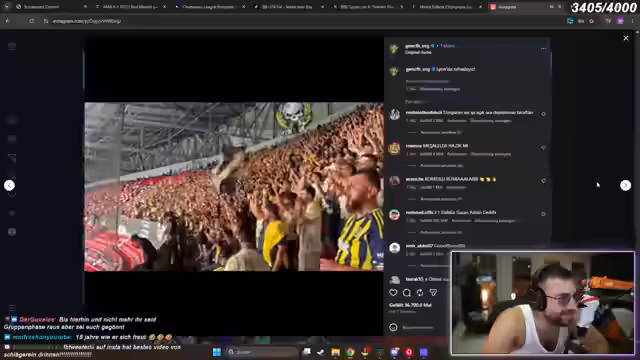Open the comment bubble icon below comments
This screenshot has width=640, height=360.
(x=407, y=293)
